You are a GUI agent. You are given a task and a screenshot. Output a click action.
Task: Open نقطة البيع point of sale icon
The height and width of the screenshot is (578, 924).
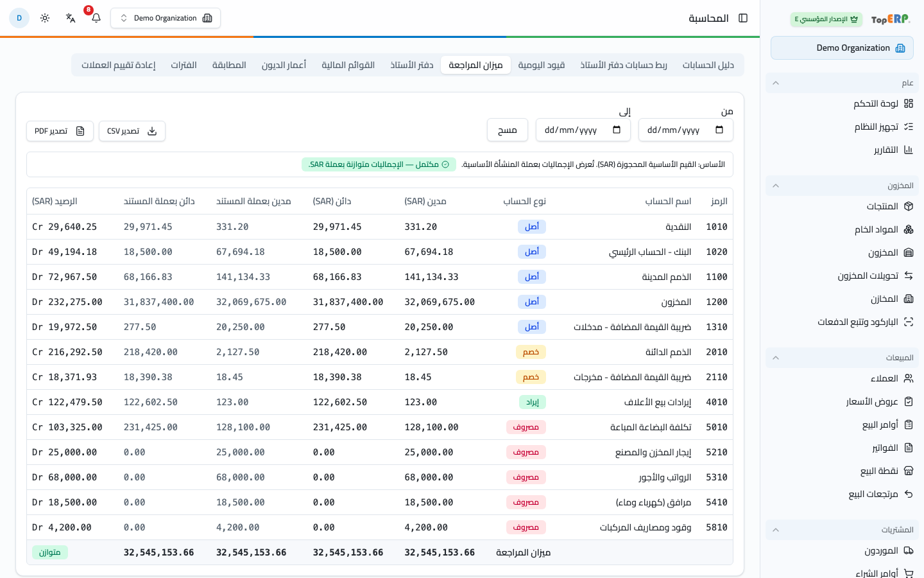click(909, 471)
